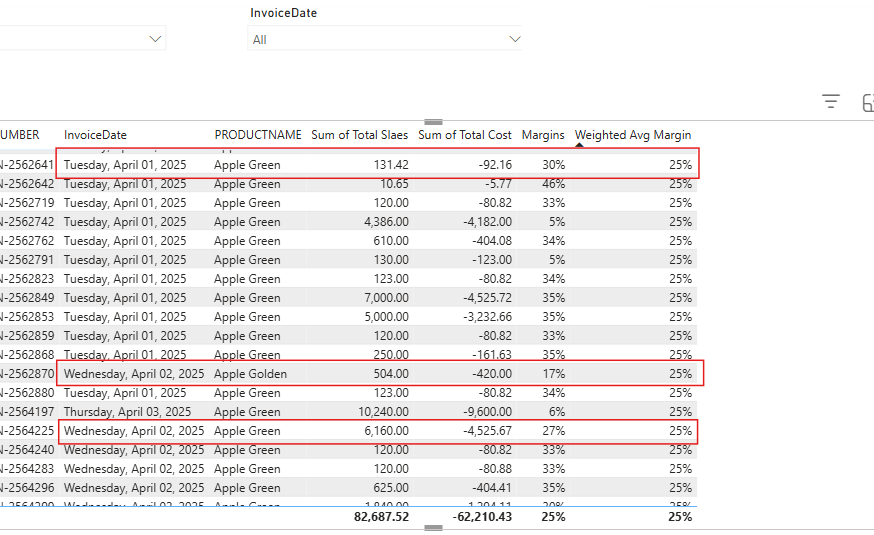874x535 pixels.
Task: Select cost value -4,182.00
Action: point(487,222)
